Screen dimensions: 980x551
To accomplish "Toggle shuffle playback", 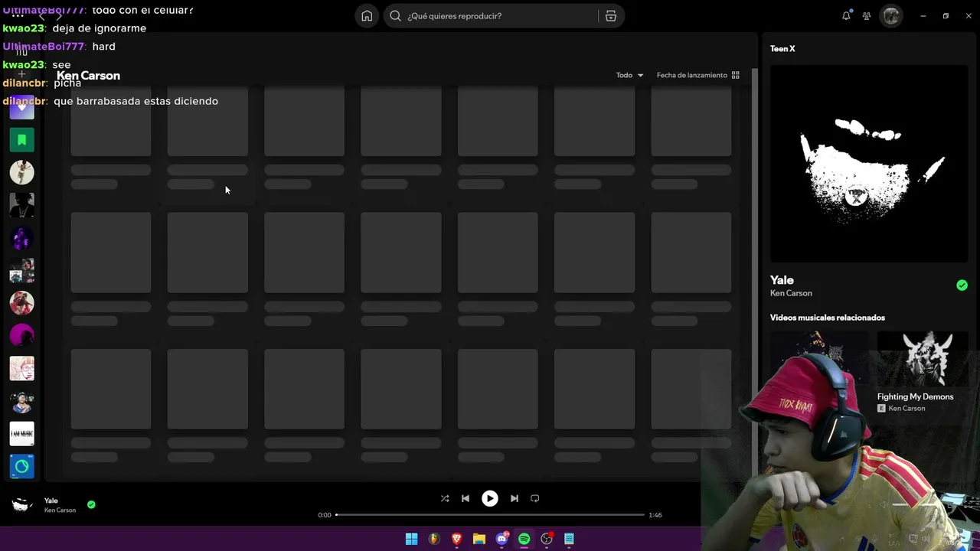I will 445,498.
